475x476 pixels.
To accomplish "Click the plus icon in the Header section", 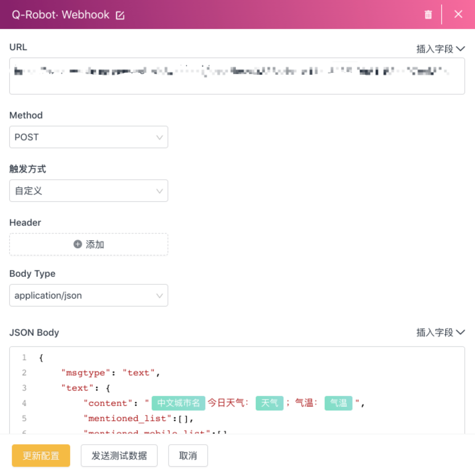I will click(x=77, y=244).
